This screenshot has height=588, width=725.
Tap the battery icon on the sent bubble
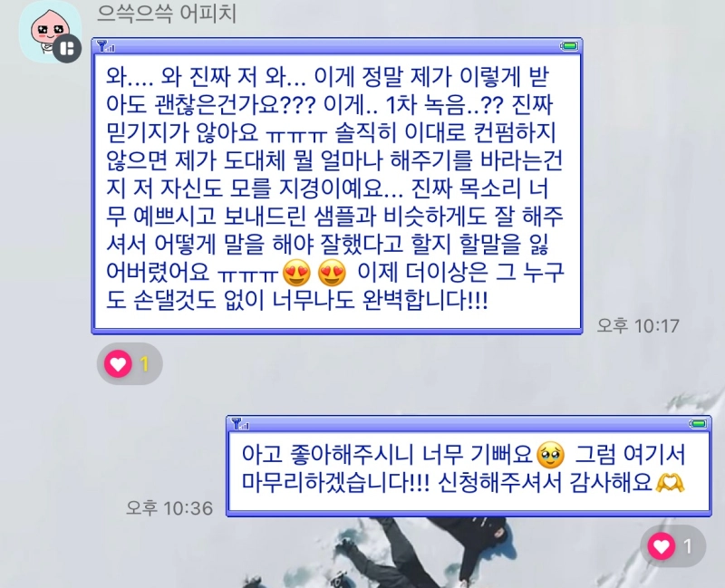pyautogui.click(x=698, y=423)
